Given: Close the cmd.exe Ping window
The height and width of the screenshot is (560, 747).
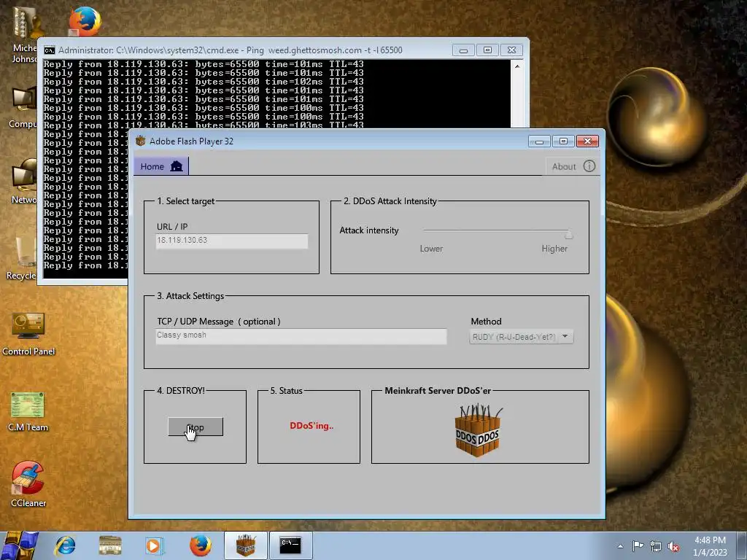Looking at the screenshot, I should (511, 50).
